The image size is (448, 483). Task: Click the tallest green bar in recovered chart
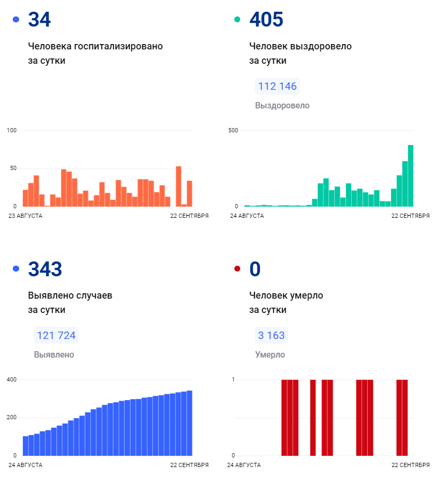point(410,175)
